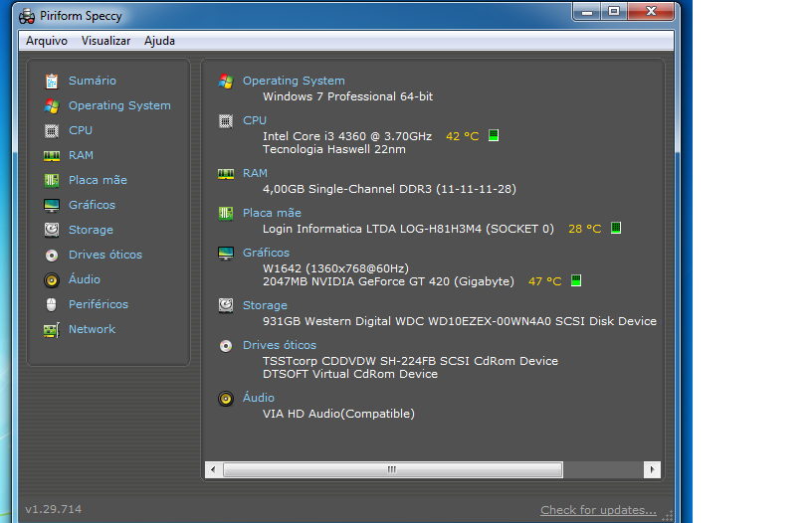Click the Windows flag icon beside sidebar Operating System
The width and height of the screenshot is (812, 523).
point(52,106)
